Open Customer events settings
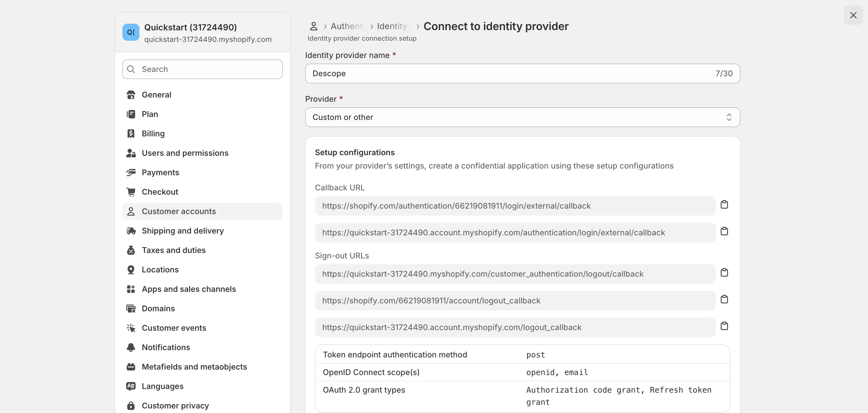 pyautogui.click(x=202, y=328)
